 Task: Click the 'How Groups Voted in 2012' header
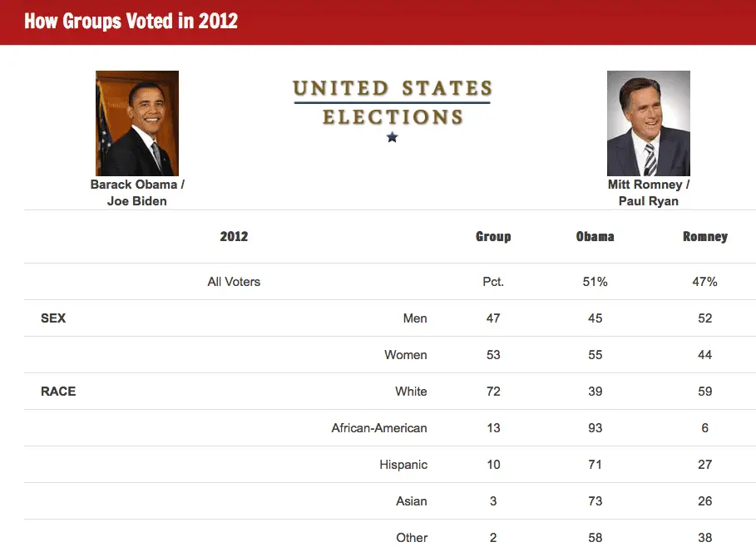[x=131, y=22]
